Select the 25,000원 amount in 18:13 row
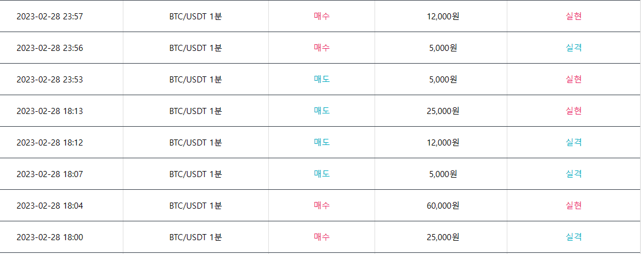Screen dimensions: 644x254 (443, 111)
